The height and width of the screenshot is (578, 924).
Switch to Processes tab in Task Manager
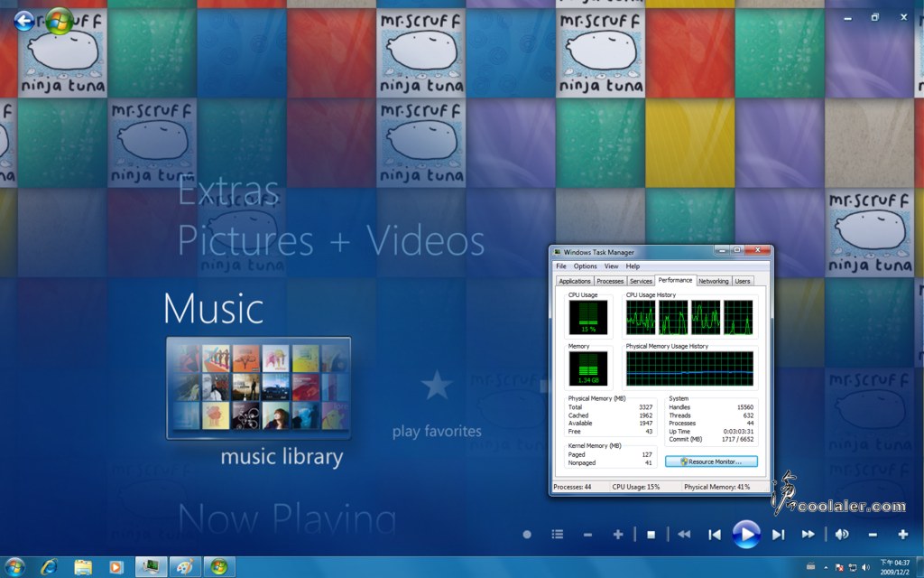(x=610, y=282)
